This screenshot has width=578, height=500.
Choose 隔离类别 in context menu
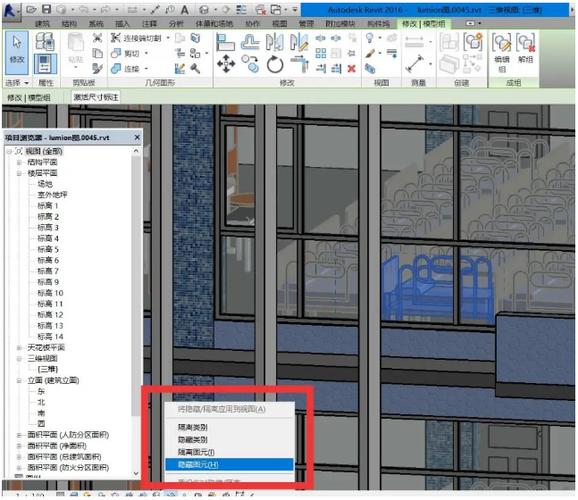(x=229, y=427)
